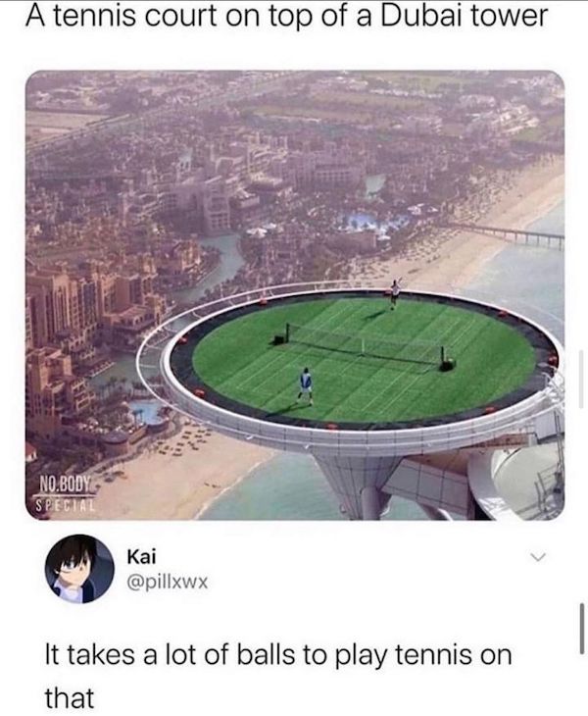Viewport: 588px width, 716px height.
Task: Click the upper faint scrollbar at right
Action: pos(581,379)
